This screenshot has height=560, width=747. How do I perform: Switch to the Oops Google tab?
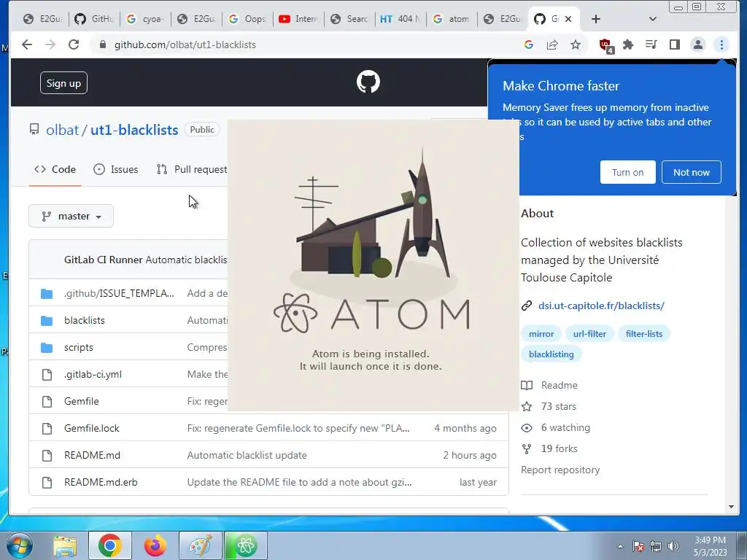tap(247, 19)
